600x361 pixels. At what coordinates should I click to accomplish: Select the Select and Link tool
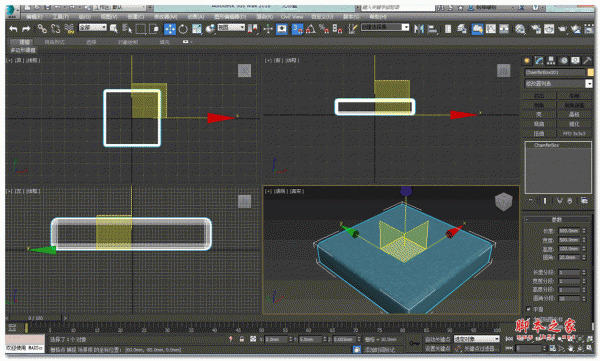42,29
